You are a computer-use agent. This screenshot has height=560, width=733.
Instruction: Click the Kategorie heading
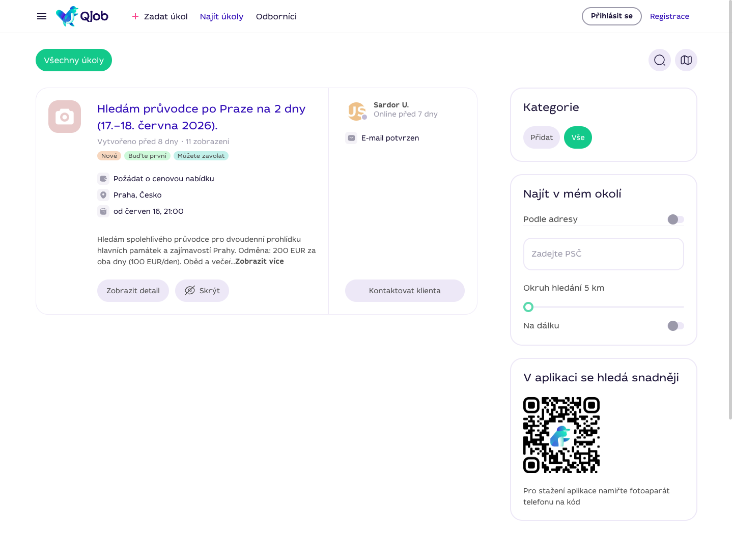pos(551,107)
